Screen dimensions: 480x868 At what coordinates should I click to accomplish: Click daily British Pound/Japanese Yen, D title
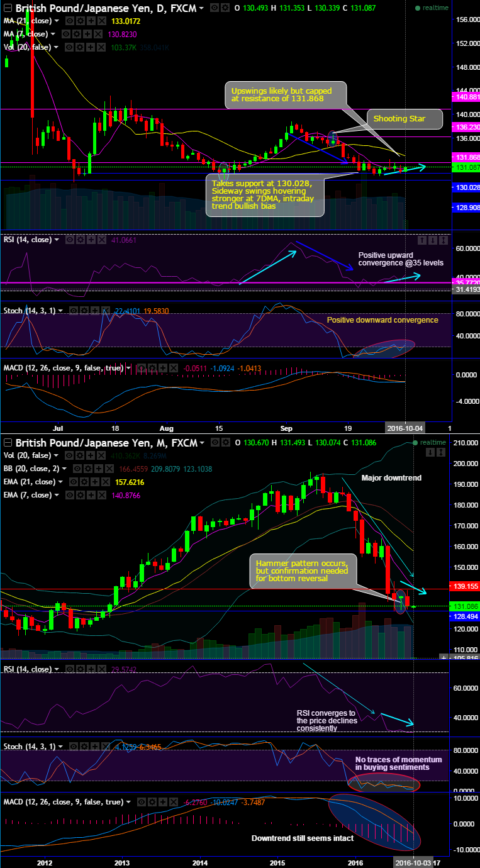[x=106, y=8]
